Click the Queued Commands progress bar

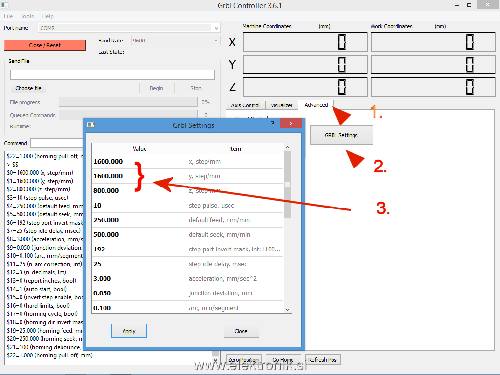point(128,115)
